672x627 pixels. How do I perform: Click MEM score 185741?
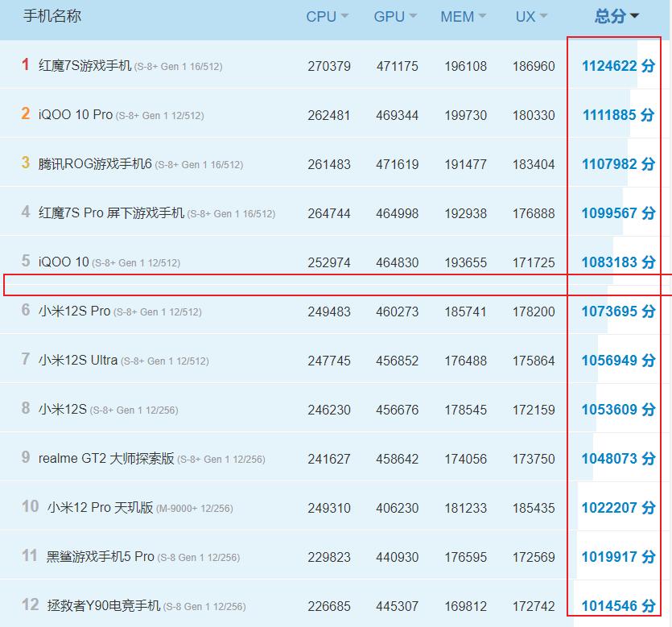coord(465,311)
